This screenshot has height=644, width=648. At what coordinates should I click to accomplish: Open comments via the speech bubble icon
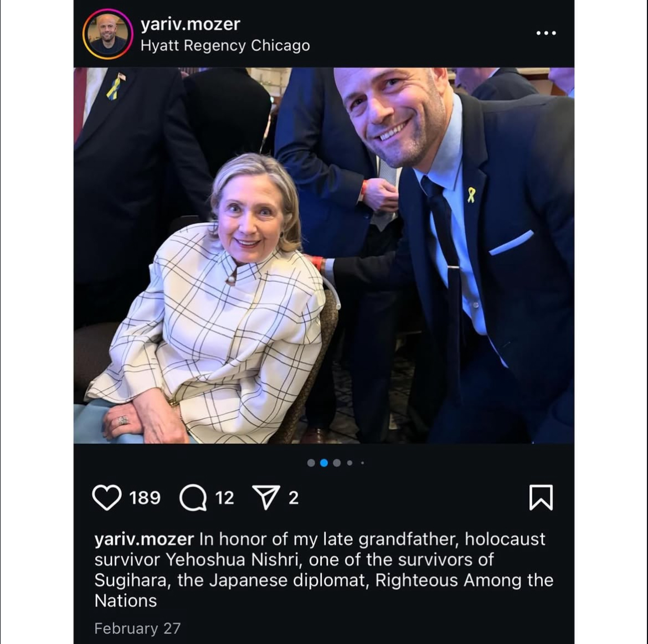click(x=193, y=497)
